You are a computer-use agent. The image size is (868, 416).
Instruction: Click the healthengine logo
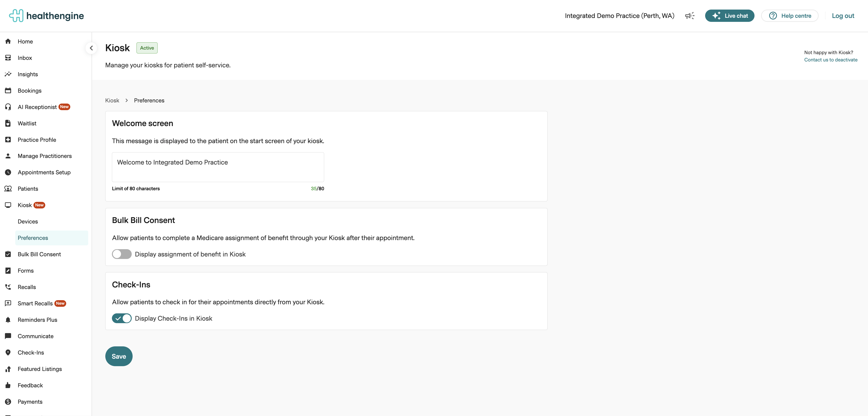point(46,15)
